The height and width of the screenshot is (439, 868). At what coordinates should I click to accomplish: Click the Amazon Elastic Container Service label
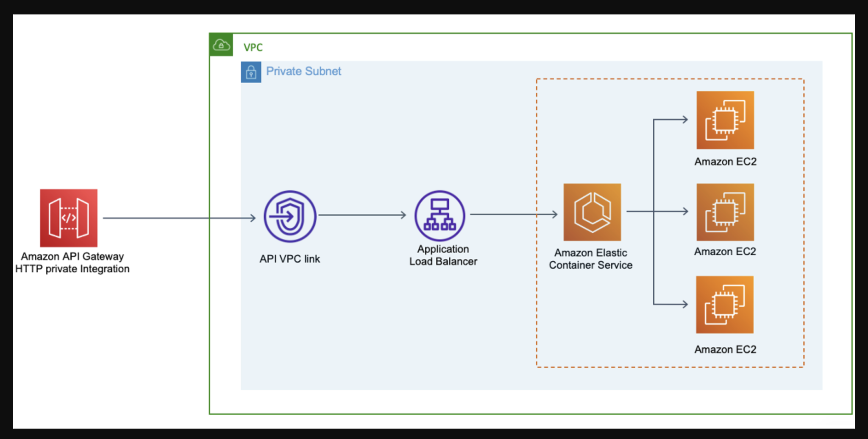coord(591,259)
